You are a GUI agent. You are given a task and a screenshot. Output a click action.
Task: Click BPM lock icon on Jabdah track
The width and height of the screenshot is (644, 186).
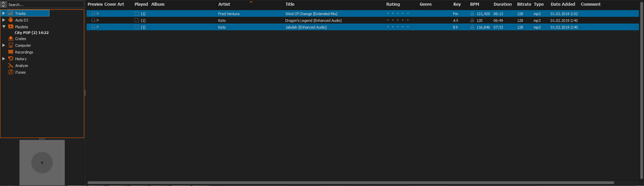472,27
